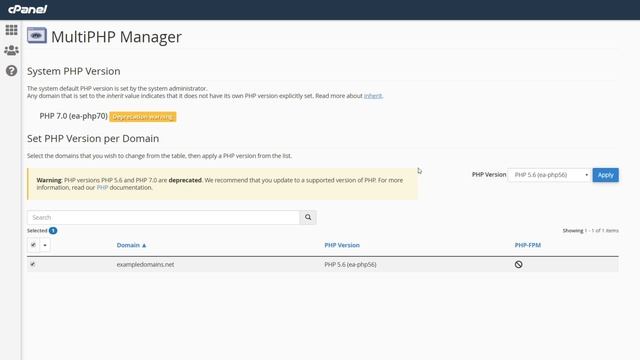Click the PHP-FPM disabled icon for exampledomains.net

coord(518,264)
